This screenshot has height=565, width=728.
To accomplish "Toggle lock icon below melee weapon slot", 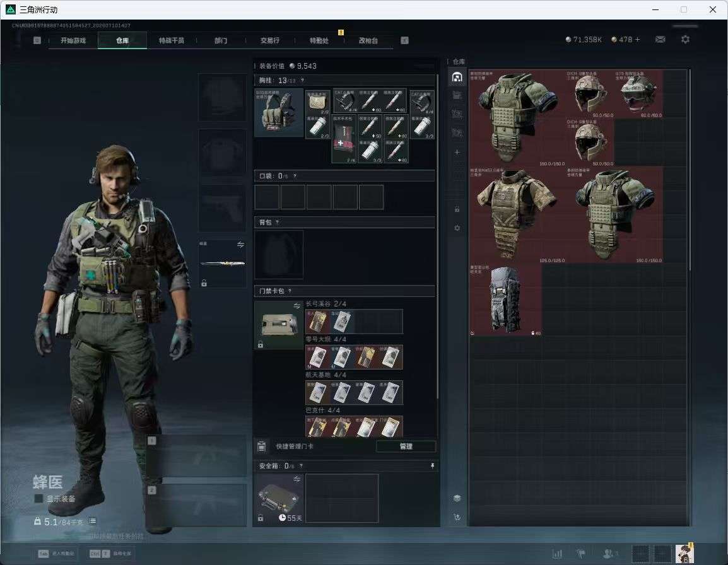I will [204, 282].
